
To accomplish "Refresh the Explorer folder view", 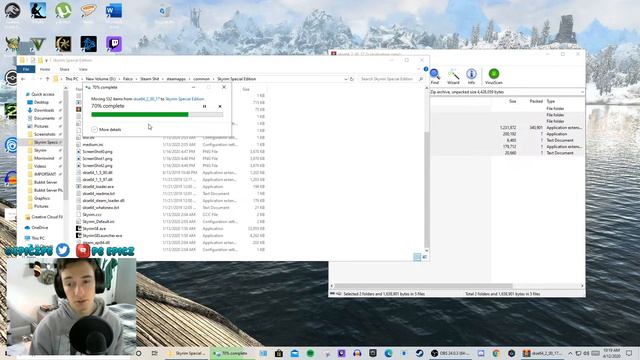I will pos(352,79).
